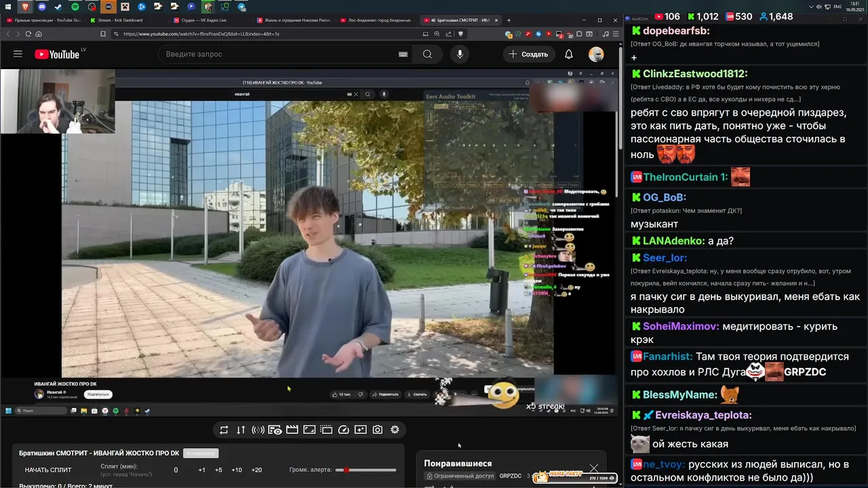Click the browser reload button

[28, 34]
